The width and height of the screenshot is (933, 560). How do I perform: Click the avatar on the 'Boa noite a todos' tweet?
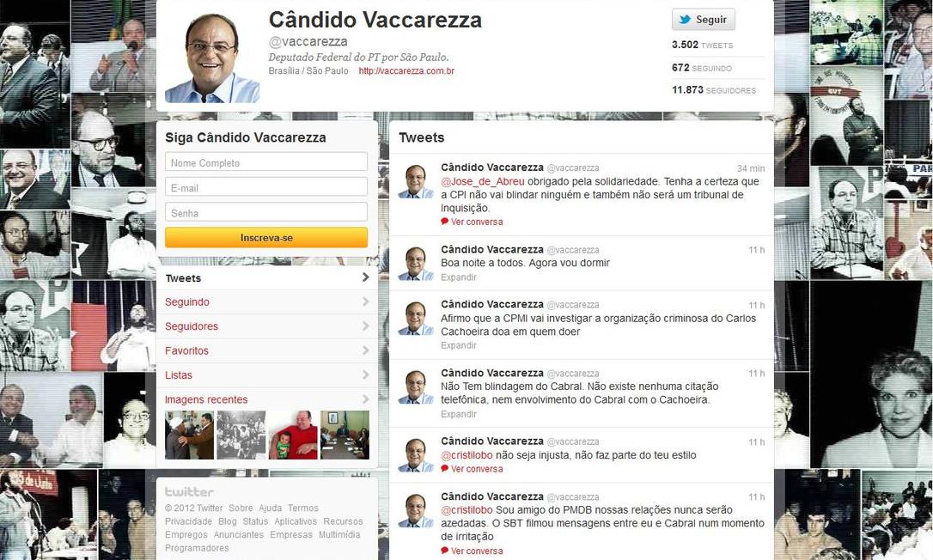coord(415,263)
